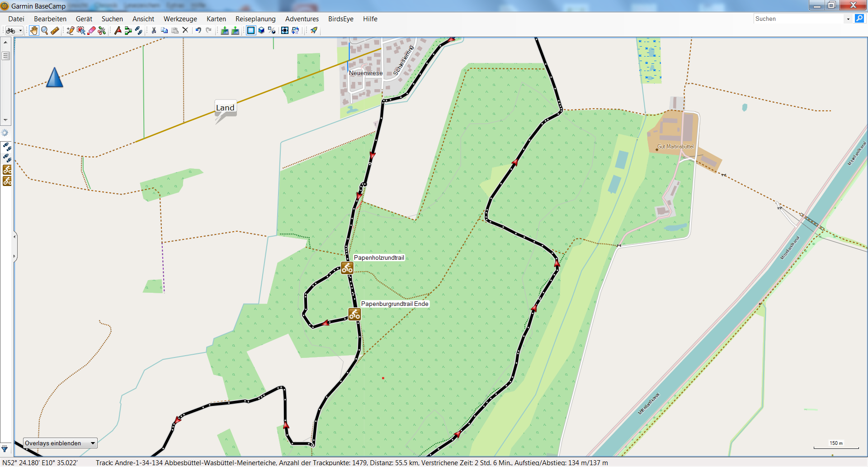868x467 pixels.
Task: Open the Gerät menu
Action: [x=84, y=19]
